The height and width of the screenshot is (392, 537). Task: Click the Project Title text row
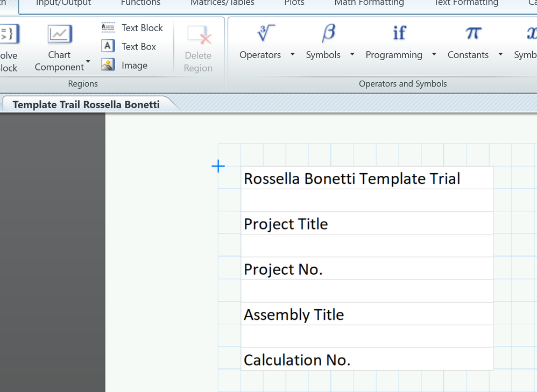[366, 223]
